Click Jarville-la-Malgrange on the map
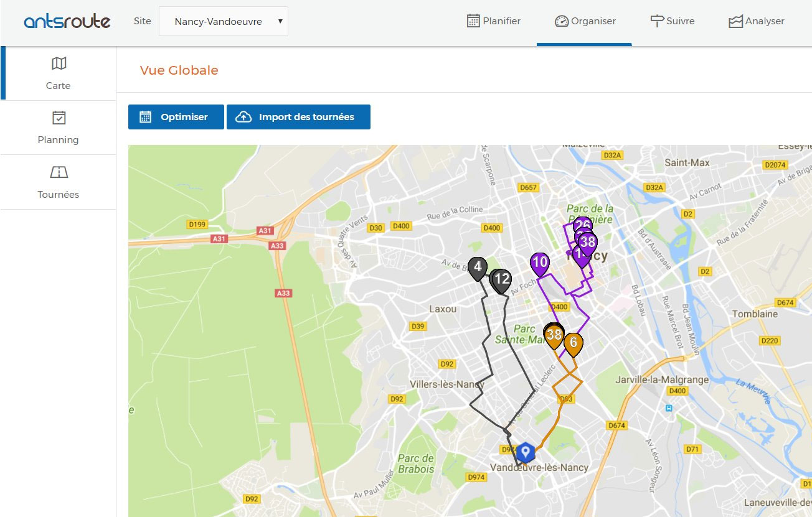The height and width of the screenshot is (517, 812). [662, 379]
